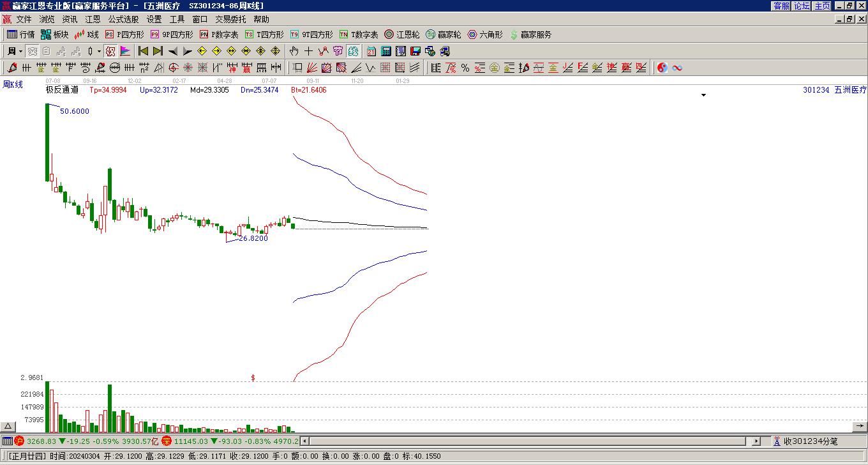
Task: Open the 板块 sector view
Action: point(55,34)
